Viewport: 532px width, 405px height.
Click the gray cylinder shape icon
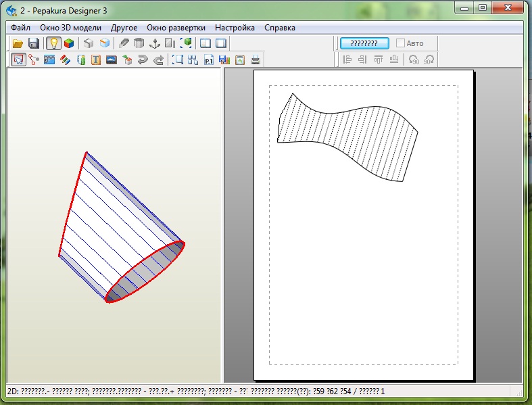tap(139, 43)
